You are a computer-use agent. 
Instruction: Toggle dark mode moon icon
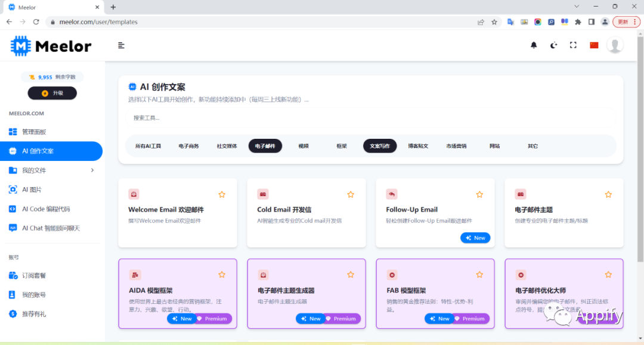click(553, 45)
